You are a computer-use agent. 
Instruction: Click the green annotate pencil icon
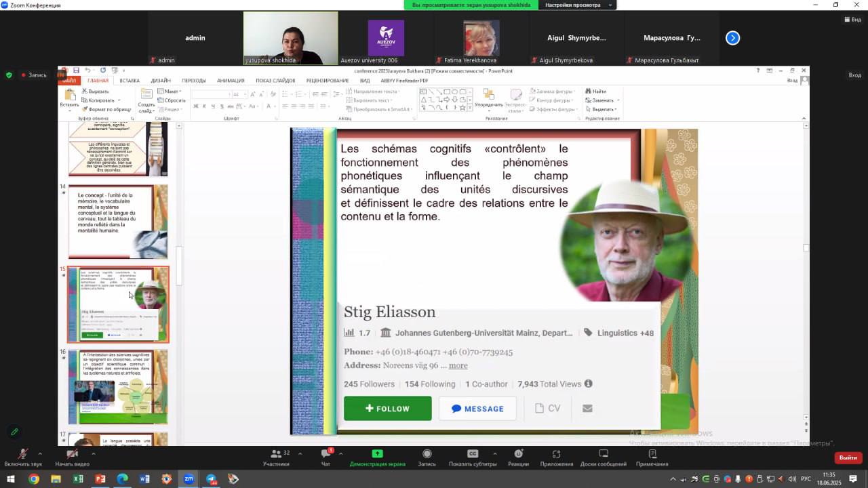click(14, 432)
